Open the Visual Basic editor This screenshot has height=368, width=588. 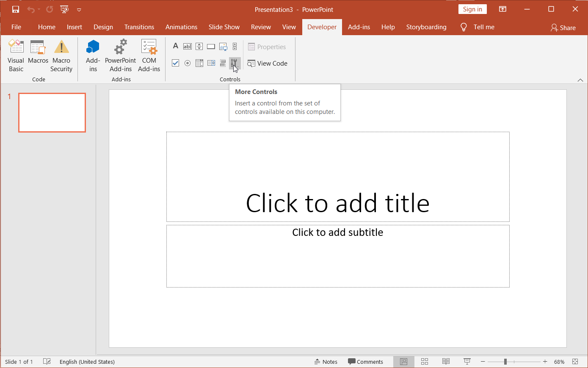16,56
